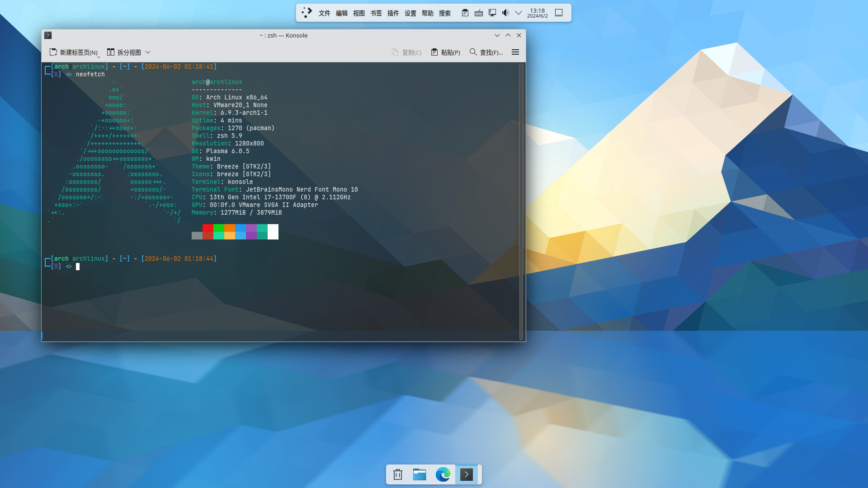This screenshot has width=868, height=488.
Task: Expand the split view dropdown arrow
Action: (x=148, y=52)
